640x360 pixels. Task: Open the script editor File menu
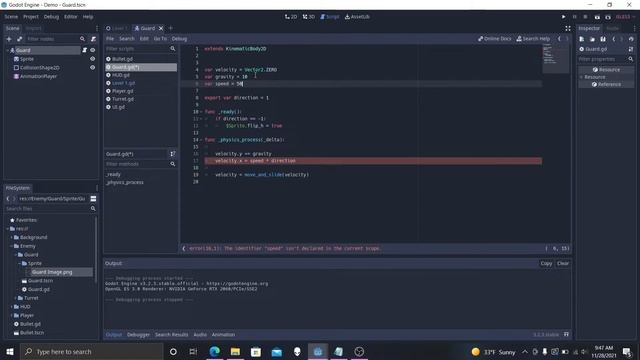[x=110, y=39]
